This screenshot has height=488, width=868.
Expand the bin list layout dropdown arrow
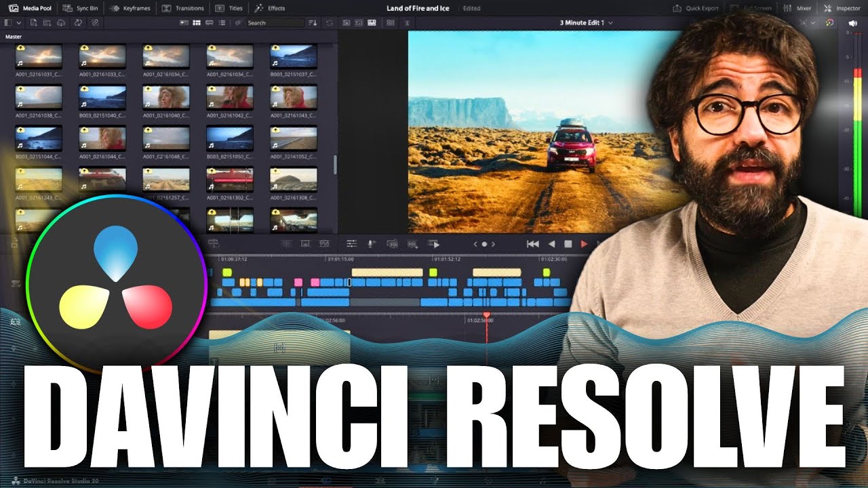point(18,23)
